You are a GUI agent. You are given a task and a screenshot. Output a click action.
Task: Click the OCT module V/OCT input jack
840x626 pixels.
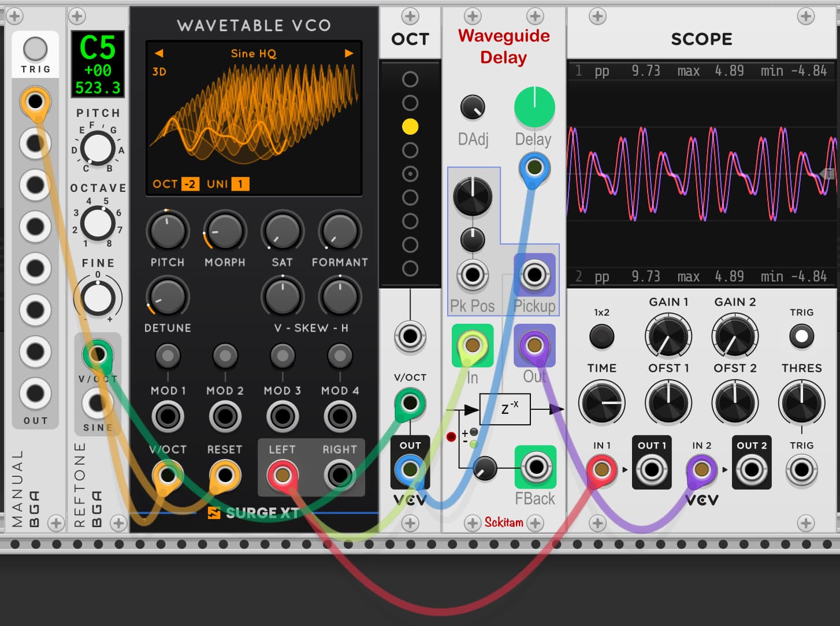(410, 402)
